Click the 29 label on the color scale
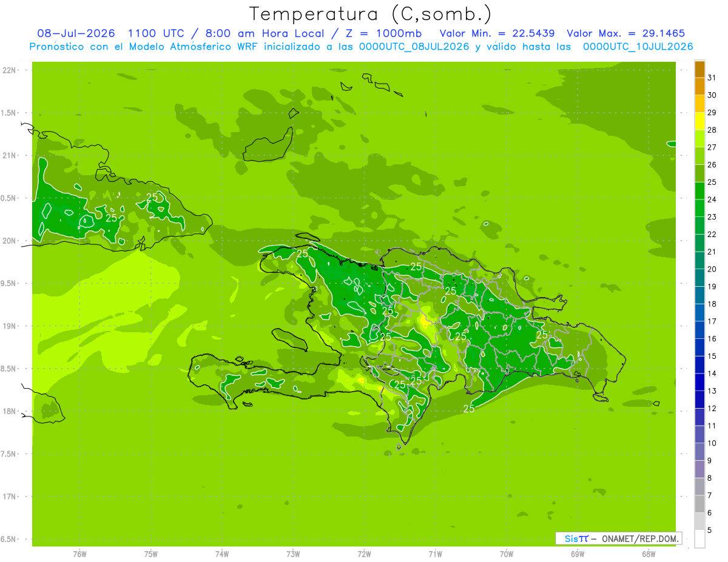The image size is (728, 562). tap(712, 113)
